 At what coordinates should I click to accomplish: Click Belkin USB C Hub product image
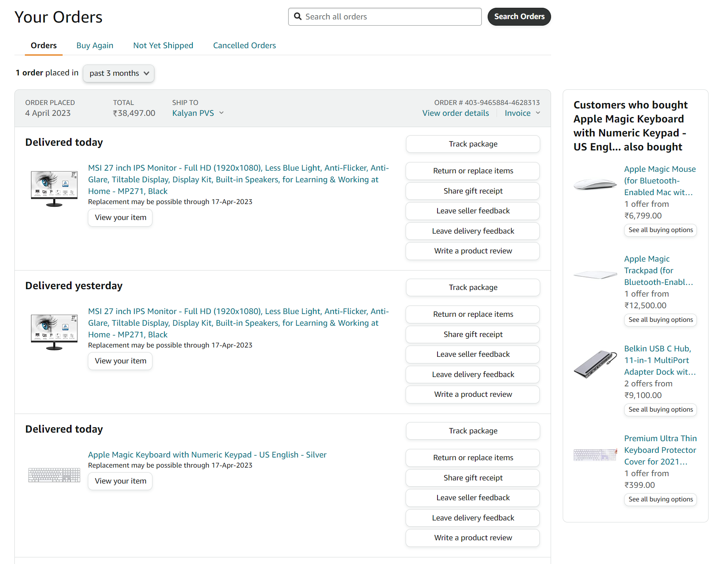[595, 364]
